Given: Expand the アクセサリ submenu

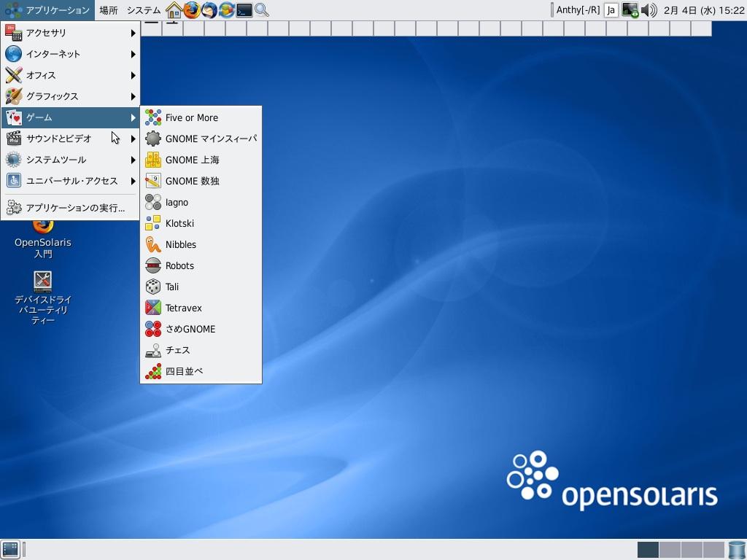Looking at the screenshot, I should click(70, 33).
